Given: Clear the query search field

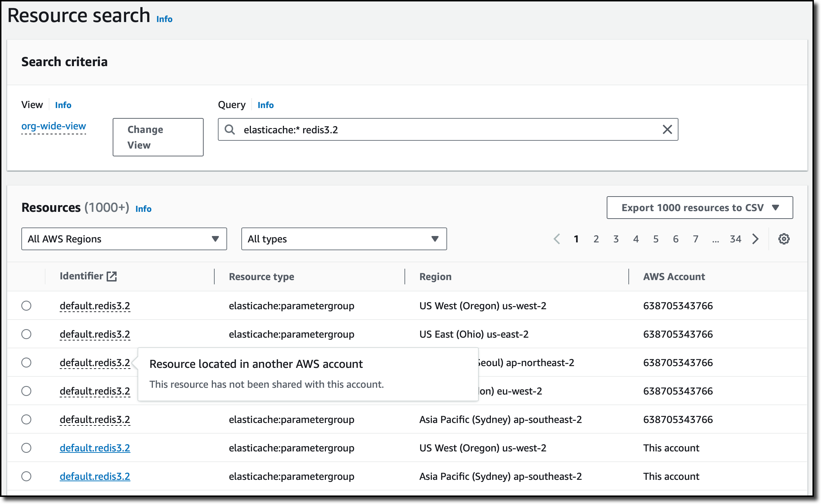Looking at the screenshot, I should tap(667, 129).
